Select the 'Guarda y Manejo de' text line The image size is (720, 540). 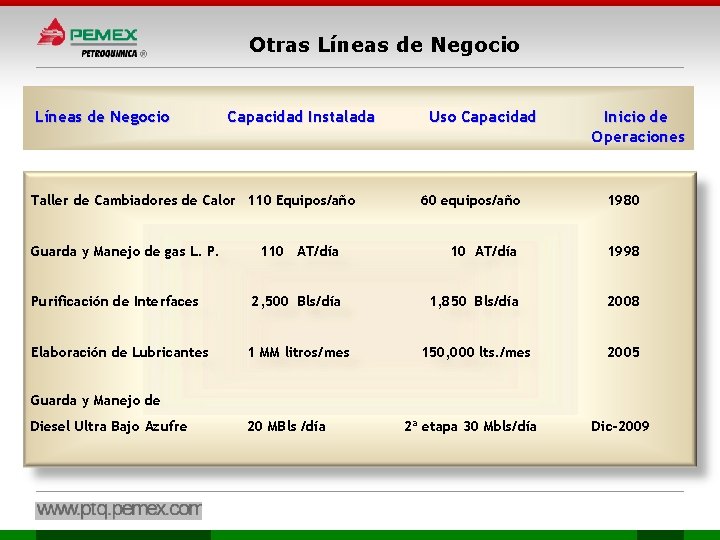pyautogui.click(x=95, y=401)
